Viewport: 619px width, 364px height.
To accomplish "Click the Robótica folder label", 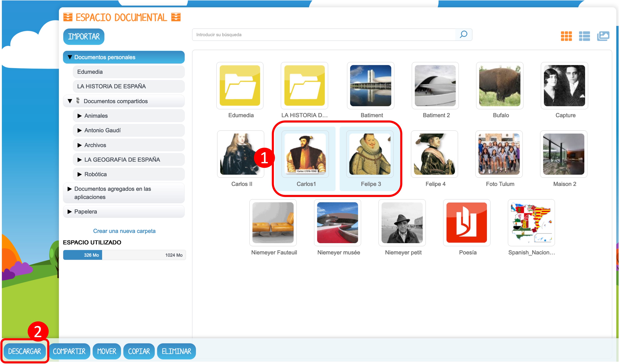I will (x=96, y=174).
